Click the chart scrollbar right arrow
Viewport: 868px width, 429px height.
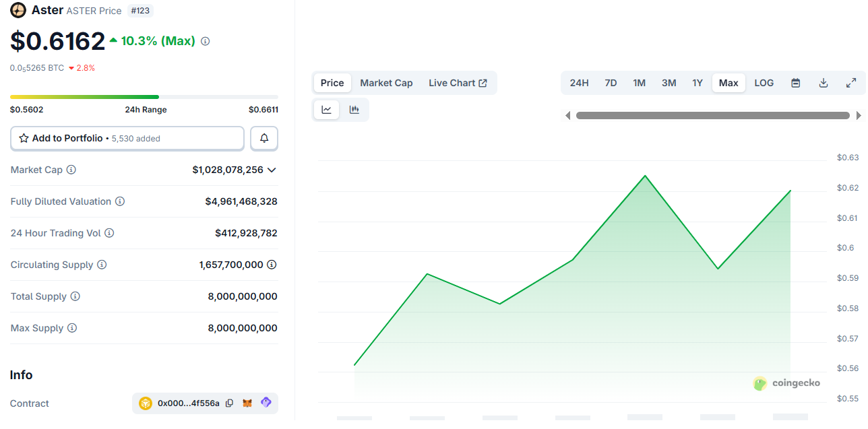(859, 116)
